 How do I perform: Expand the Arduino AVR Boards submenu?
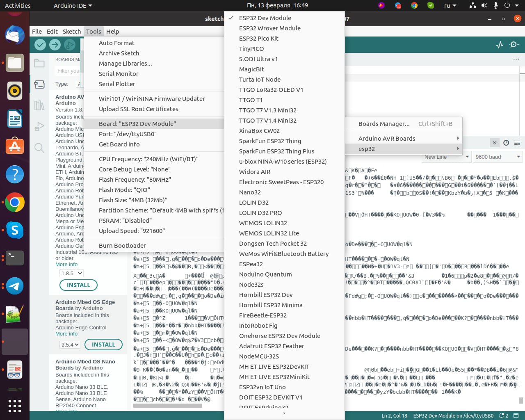click(x=404, y=139)
